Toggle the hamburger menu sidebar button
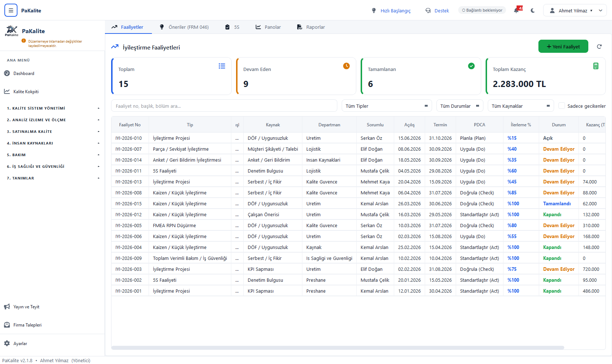612x364 pixels. click(x=11, y=11)
